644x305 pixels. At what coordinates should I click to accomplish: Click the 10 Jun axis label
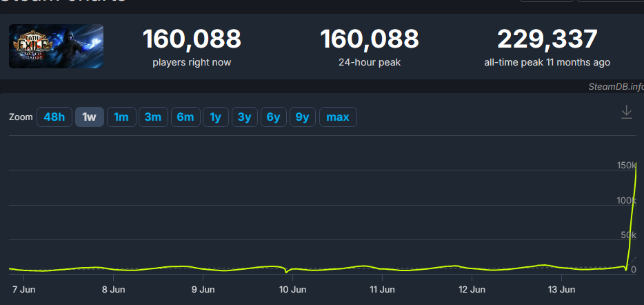[x=292, y=289]
